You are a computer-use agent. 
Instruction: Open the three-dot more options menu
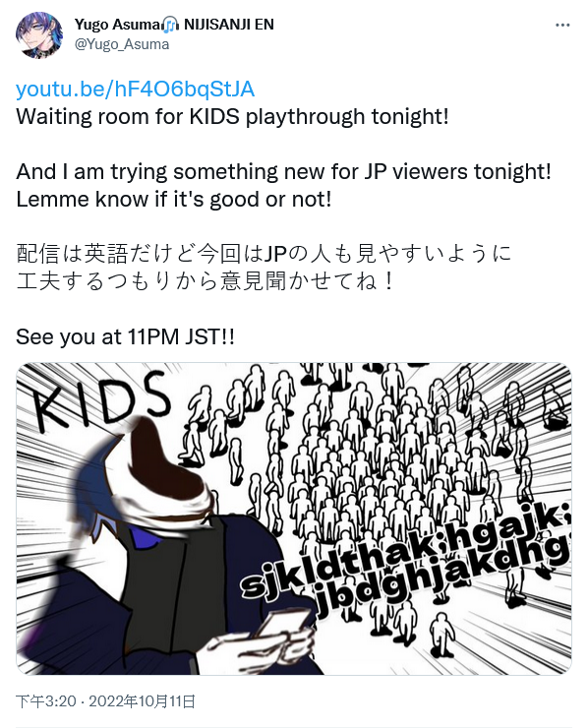pos(562,25)
